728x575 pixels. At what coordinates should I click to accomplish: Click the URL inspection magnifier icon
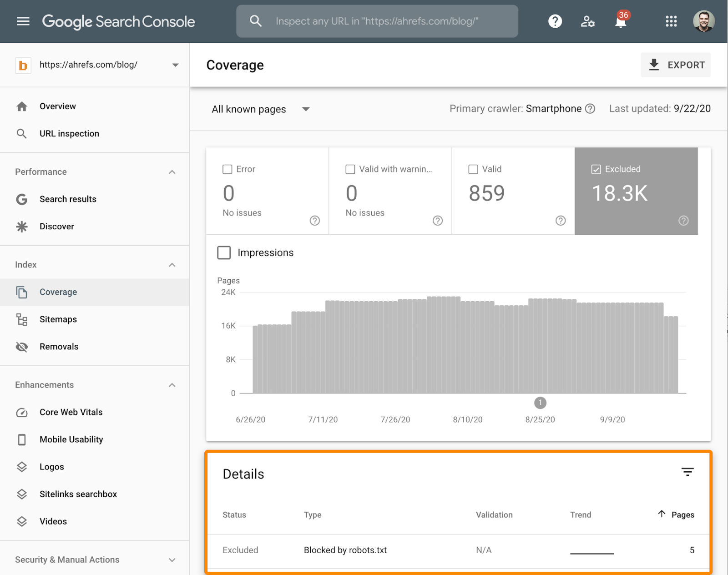click(x=21, y=134)
